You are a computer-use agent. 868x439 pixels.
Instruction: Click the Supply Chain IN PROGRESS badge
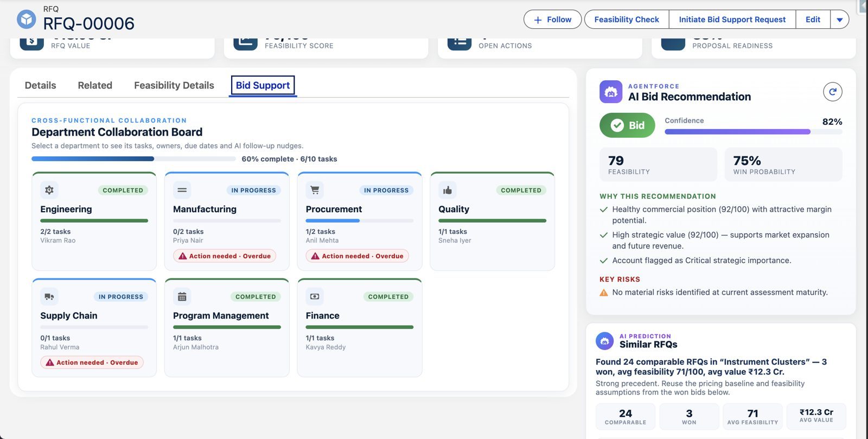pos(121,297)
